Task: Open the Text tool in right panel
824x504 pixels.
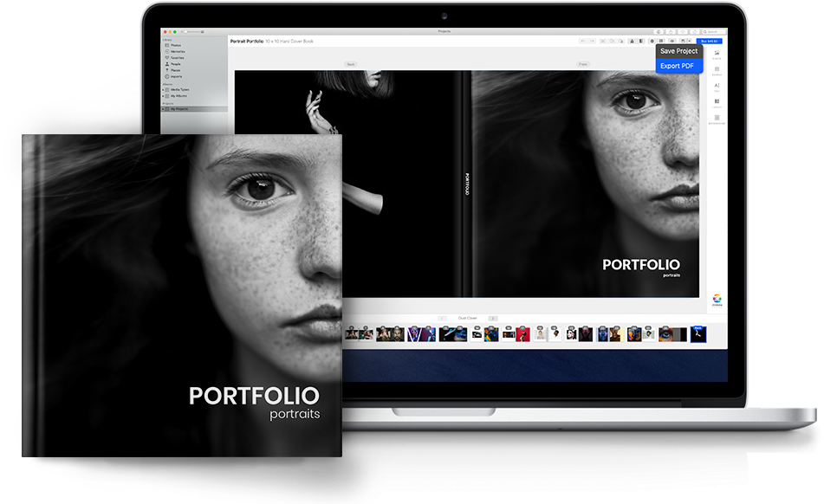Action: pyautogui.click(x=717, y=87)
